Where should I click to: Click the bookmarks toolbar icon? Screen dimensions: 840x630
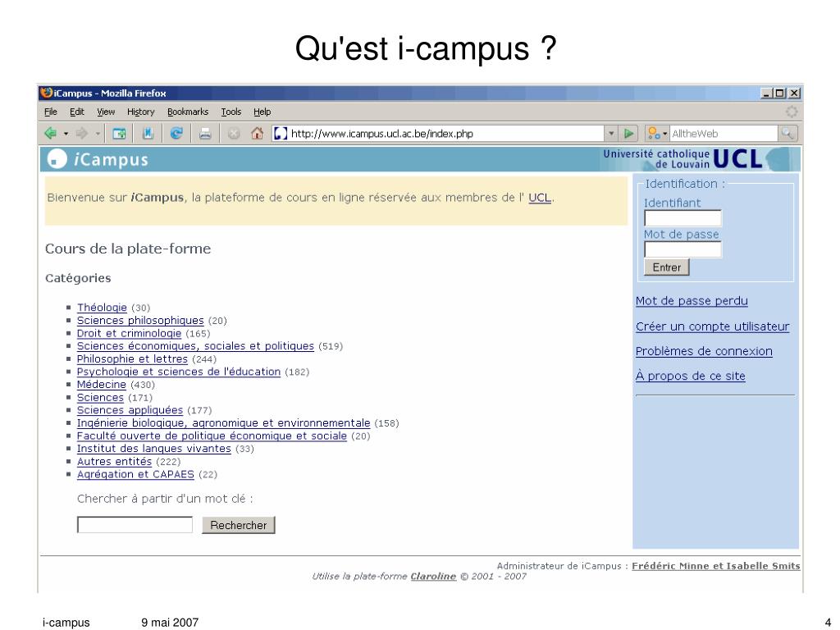[148, 134]
